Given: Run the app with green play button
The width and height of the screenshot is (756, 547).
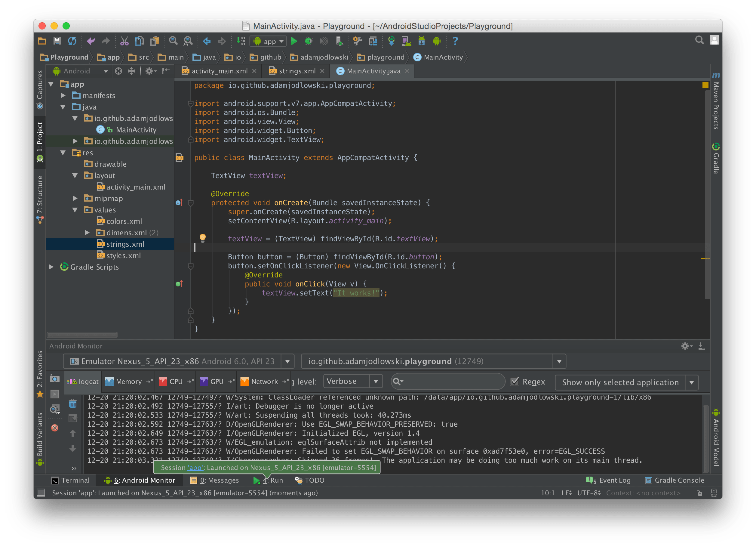Looking at the screenshot, I should [294, 41].
